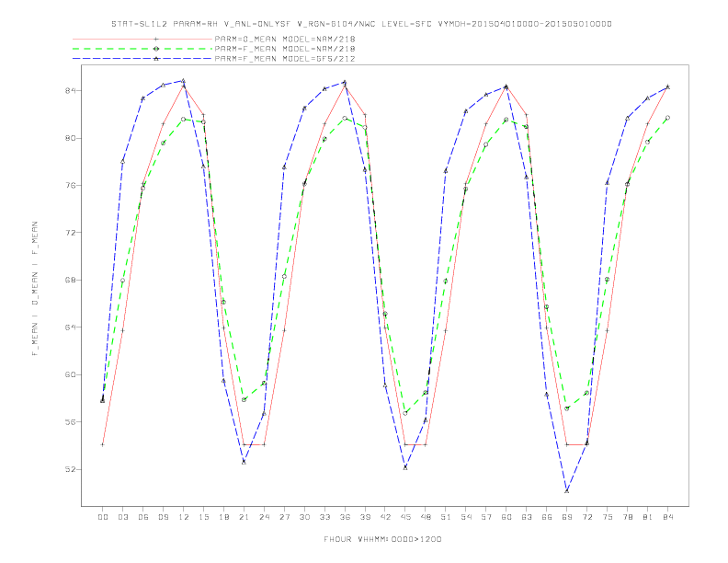Click the chart title starting STAT=SL1L2

click(361, 24)
